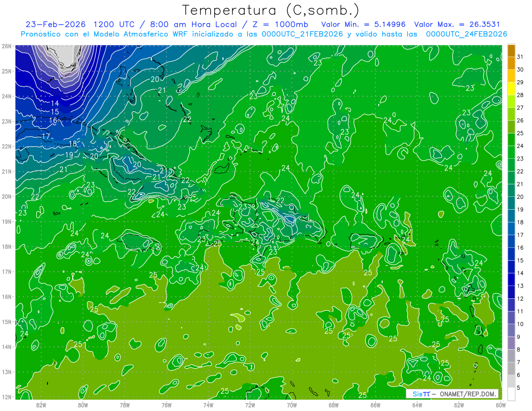The width and height of the screenshot is (532, 411).
Task: Click colorbar value label "26"
Action: tap(520, 120)
